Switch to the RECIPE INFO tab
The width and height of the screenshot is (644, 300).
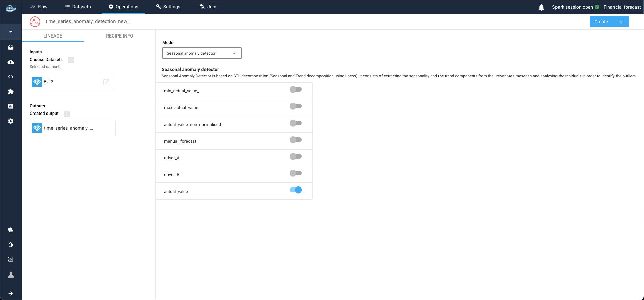119,36
